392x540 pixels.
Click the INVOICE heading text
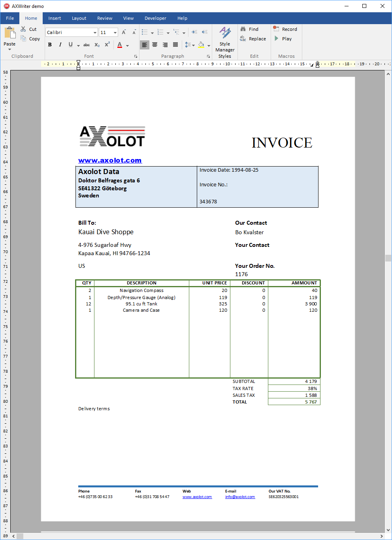point(282,143)
